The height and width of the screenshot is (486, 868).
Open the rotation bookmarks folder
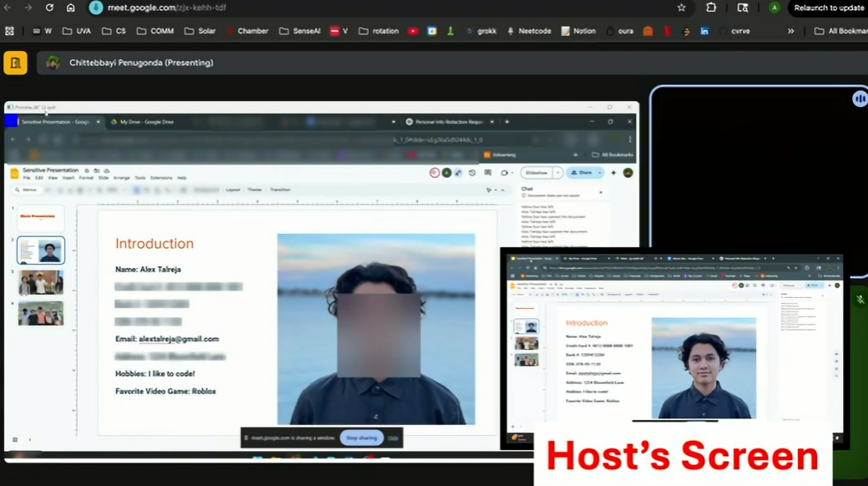[379, 31]
